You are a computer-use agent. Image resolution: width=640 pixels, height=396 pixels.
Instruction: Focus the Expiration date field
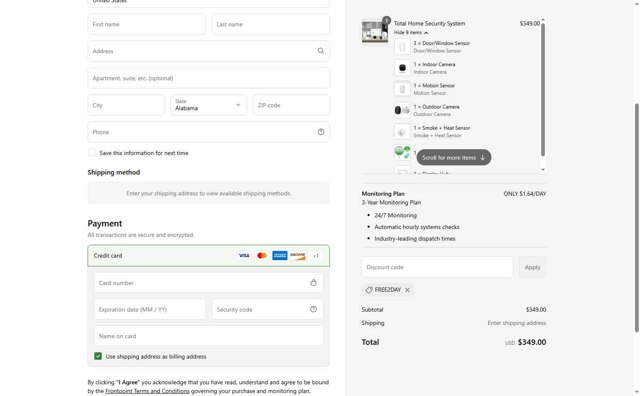pyautogui.click(x=150, y=309)
